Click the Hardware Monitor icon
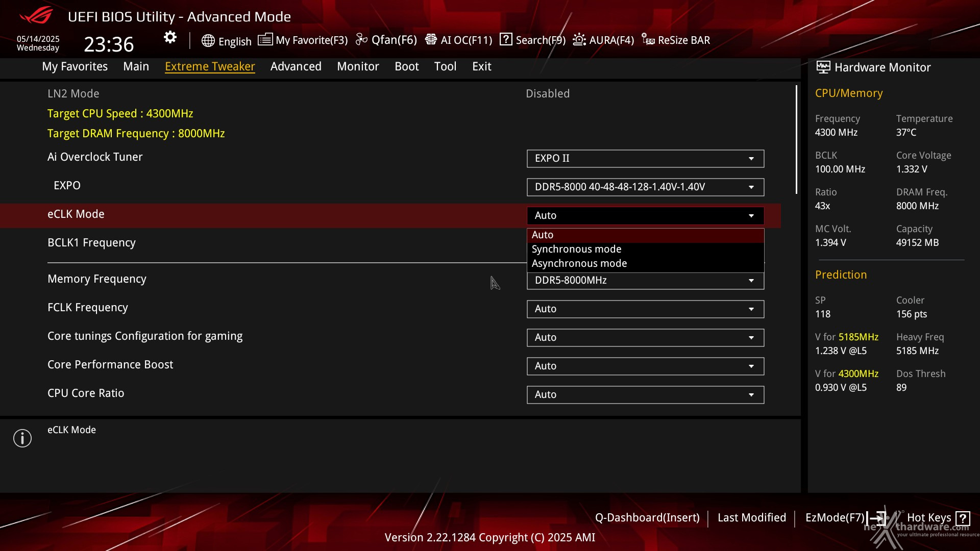 pos(823,67)
